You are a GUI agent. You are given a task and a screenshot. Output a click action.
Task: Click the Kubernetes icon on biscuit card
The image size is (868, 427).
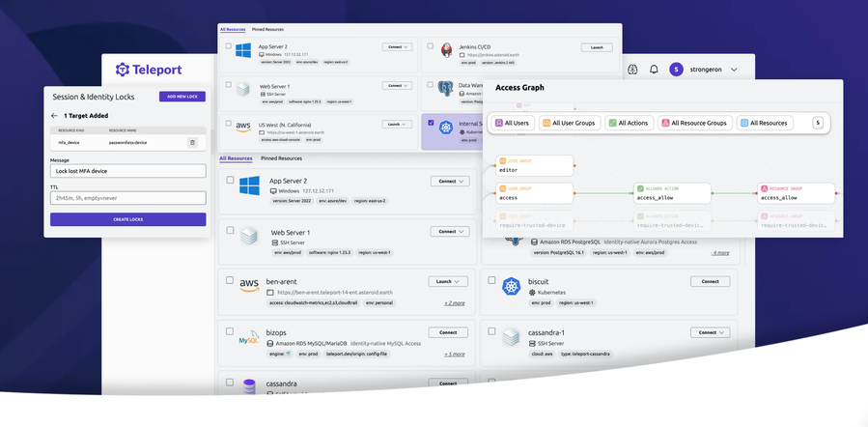pos(511,286)
